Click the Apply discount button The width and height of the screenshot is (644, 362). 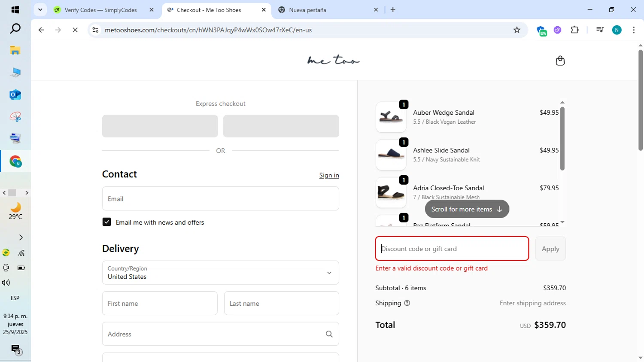pos(550,249)
